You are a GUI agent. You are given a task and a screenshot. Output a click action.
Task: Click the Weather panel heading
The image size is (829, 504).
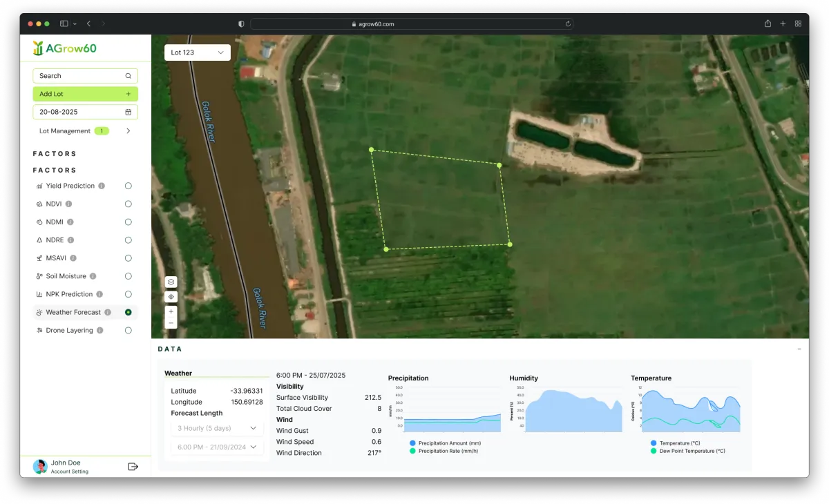coord(178,373)
